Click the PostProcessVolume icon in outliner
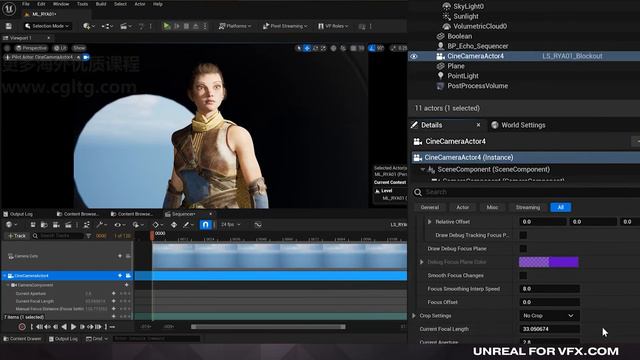This screenshot has height=360, width=640. (440, 86)
